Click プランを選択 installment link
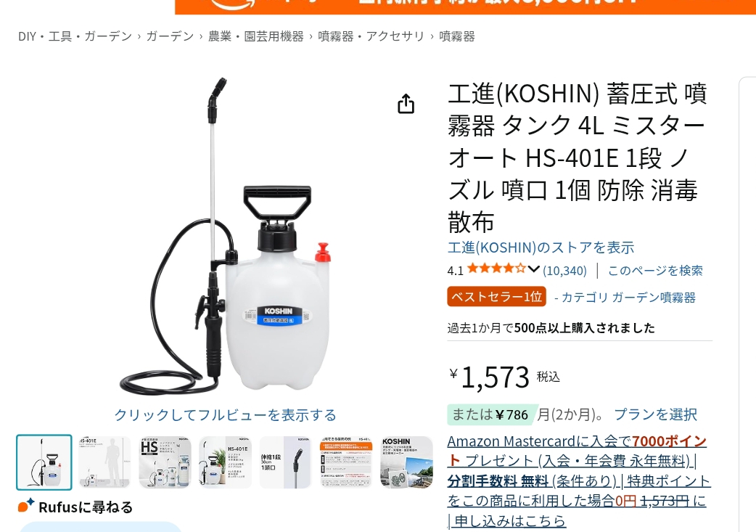Image resolution: width=756 pixels, height=532 pixels. (655, 414)
